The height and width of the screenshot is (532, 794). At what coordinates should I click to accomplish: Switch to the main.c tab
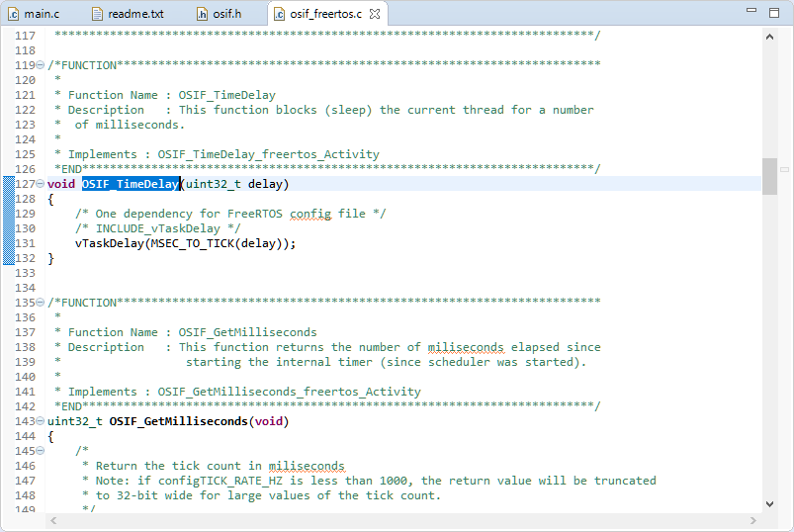click(x=40, y=14)
